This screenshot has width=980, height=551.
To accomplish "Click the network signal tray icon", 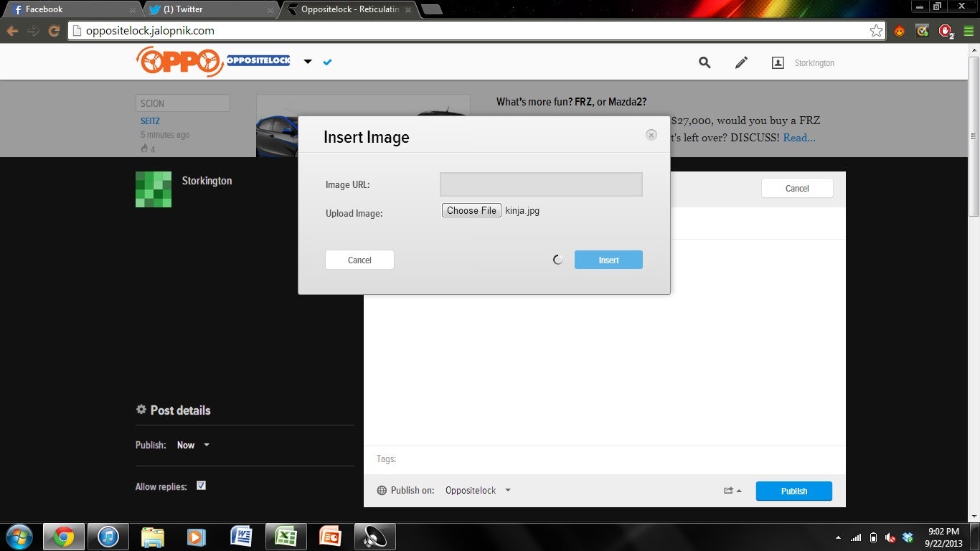I will 855,537.
